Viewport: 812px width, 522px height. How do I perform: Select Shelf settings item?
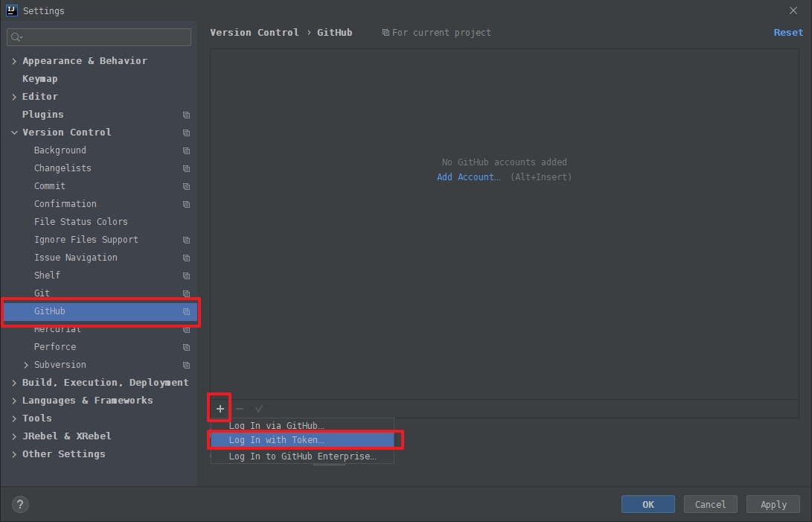tap(47, 276)
